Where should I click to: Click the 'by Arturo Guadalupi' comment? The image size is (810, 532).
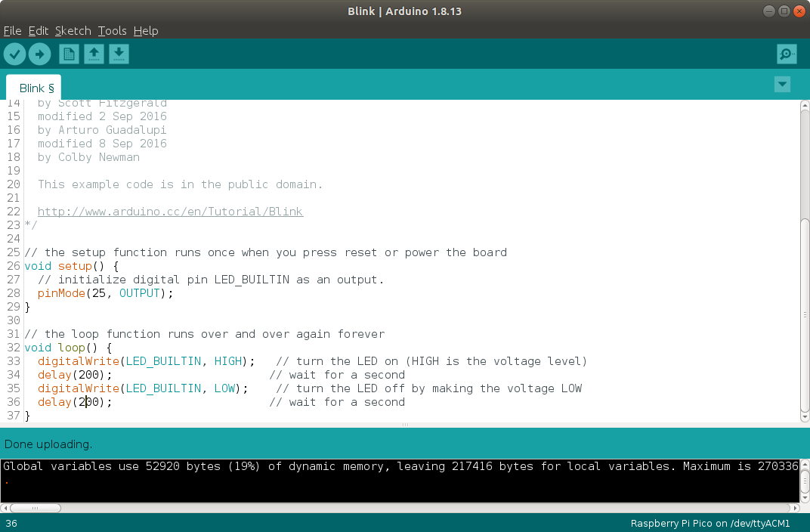tap(102, 130)
